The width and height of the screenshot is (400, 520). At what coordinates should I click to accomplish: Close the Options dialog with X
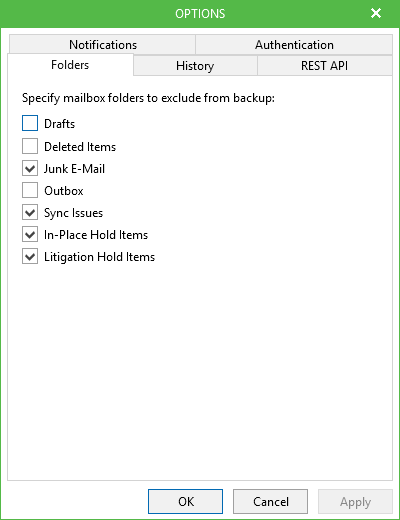click(376, 13)
